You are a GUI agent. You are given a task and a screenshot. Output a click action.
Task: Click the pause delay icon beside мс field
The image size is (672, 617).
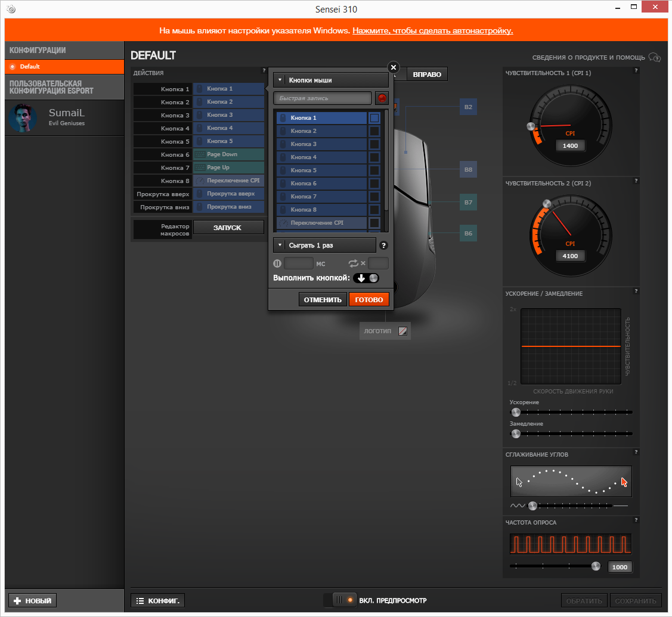[x=277, y=263]
